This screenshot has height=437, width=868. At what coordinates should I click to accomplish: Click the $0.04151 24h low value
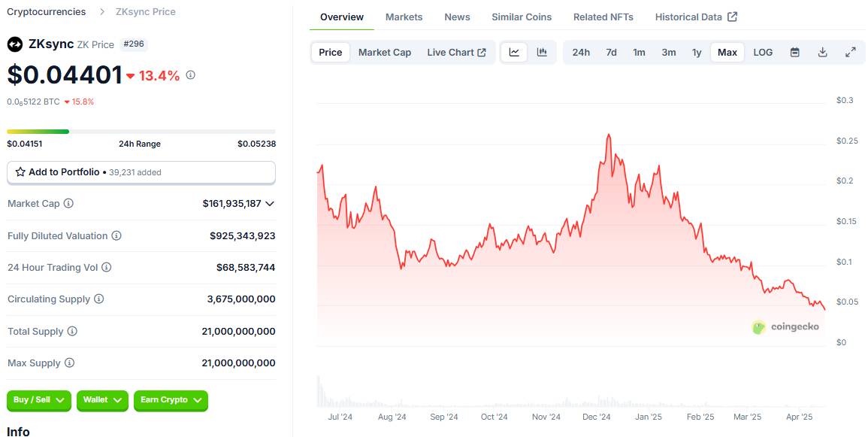24,144
